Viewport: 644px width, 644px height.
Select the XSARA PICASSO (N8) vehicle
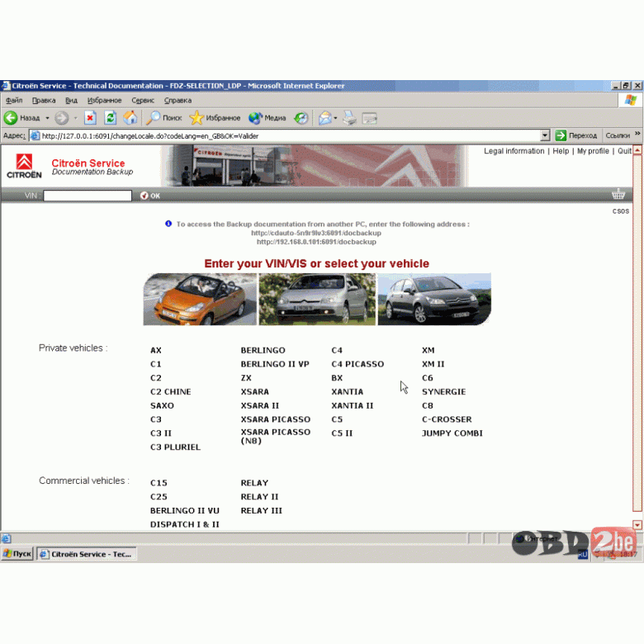point(275,436)
